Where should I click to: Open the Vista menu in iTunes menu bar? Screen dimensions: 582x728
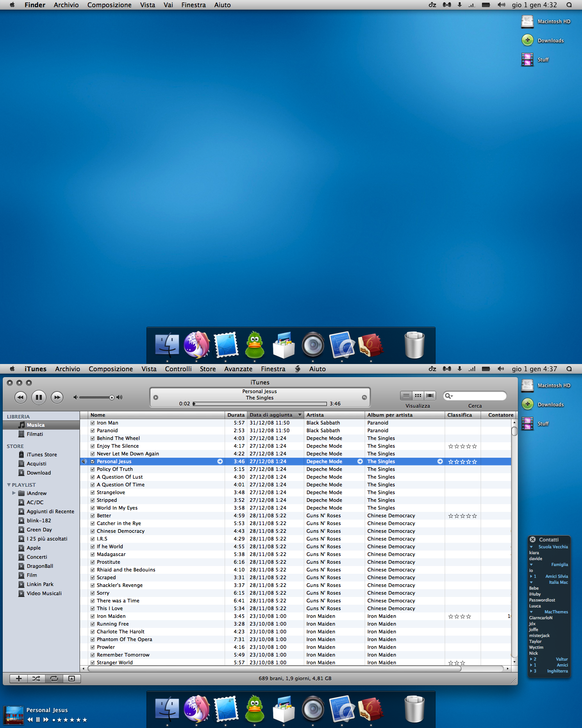point(149,369)
